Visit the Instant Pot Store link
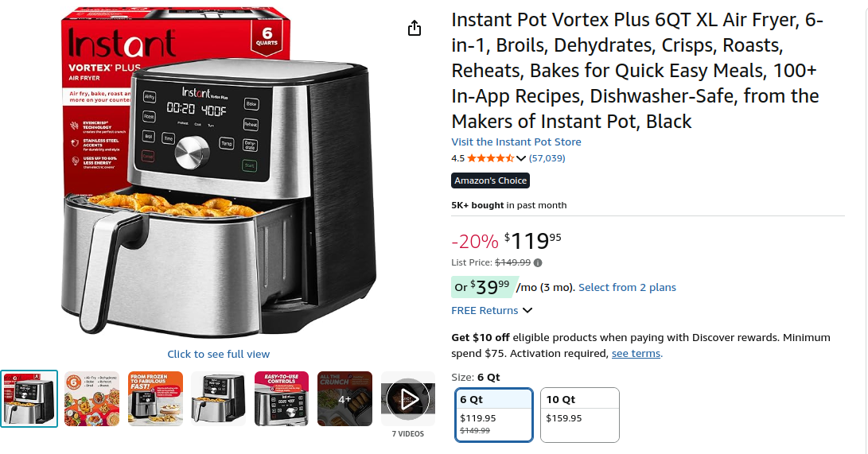868x454 pixels. [x=516, y=142]
